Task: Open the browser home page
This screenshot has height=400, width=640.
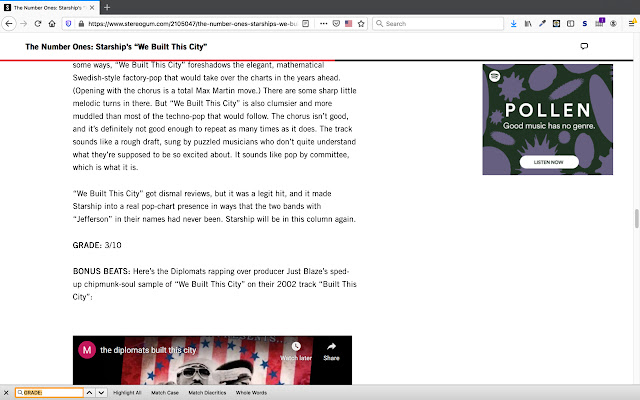Action: (52, 24)
